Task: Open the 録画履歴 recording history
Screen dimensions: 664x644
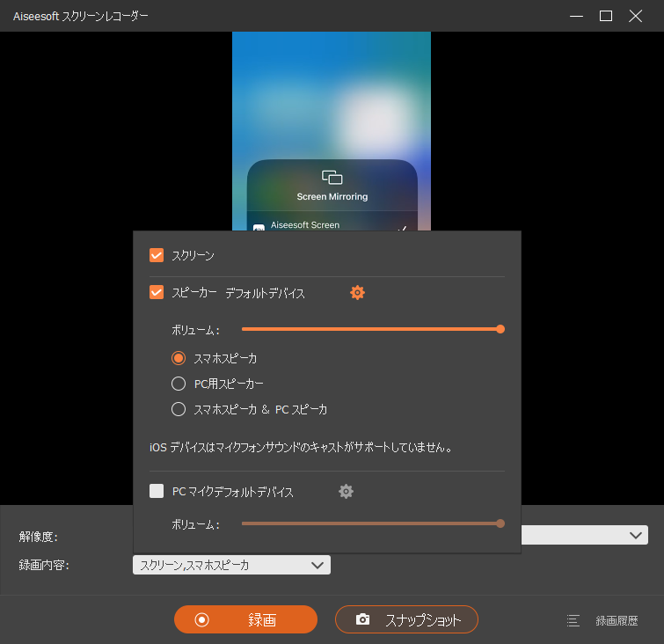Action: (x=617, y=621)
